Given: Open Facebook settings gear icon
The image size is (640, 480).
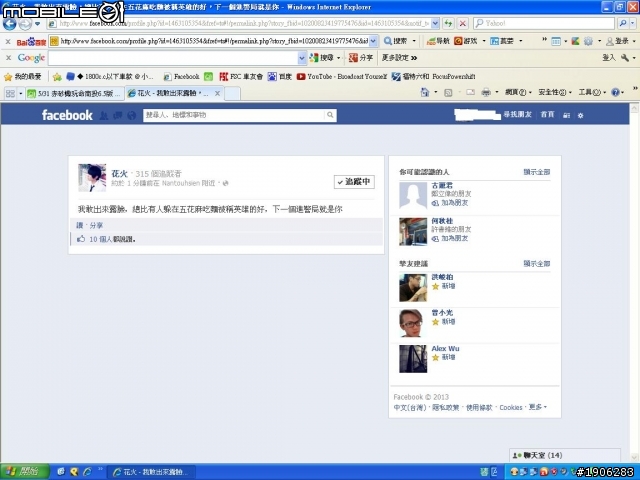Looking at the screenshot, I should click(580, 116).
